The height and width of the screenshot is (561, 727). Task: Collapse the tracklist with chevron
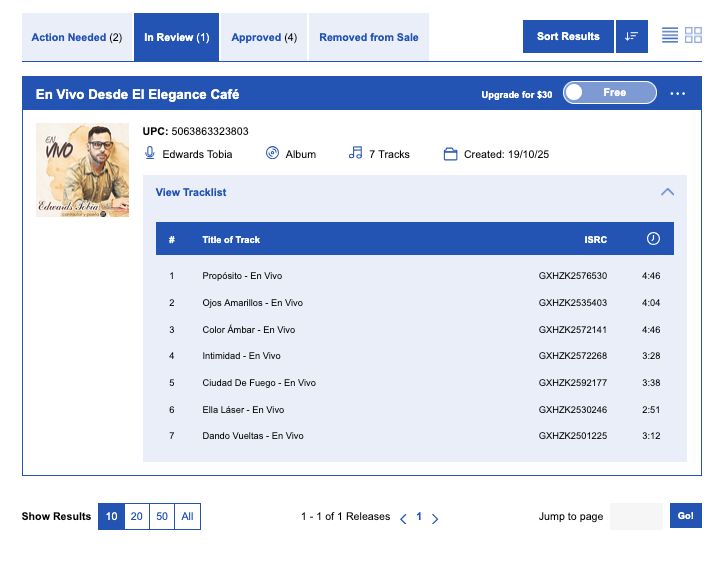[667, 192]
